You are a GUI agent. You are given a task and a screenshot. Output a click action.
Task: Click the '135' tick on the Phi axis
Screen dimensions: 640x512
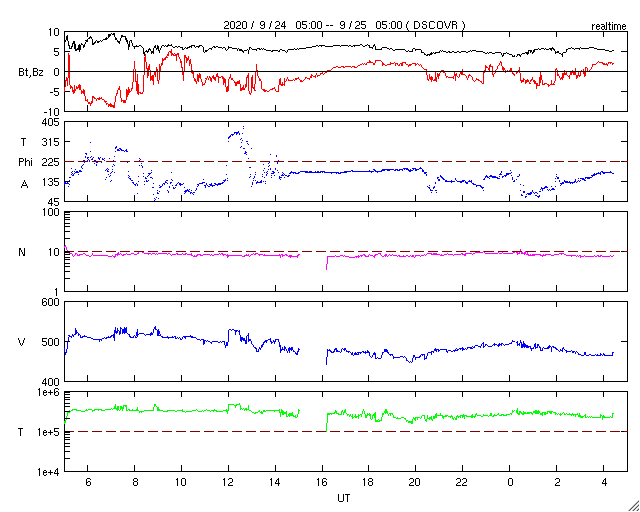[51, 182]
